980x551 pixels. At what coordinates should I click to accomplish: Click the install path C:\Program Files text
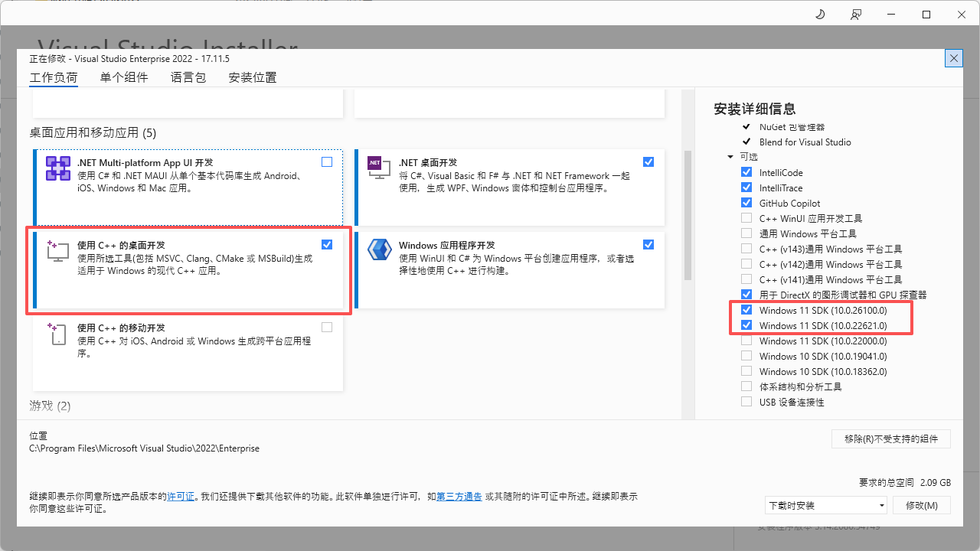pos(144,448)
